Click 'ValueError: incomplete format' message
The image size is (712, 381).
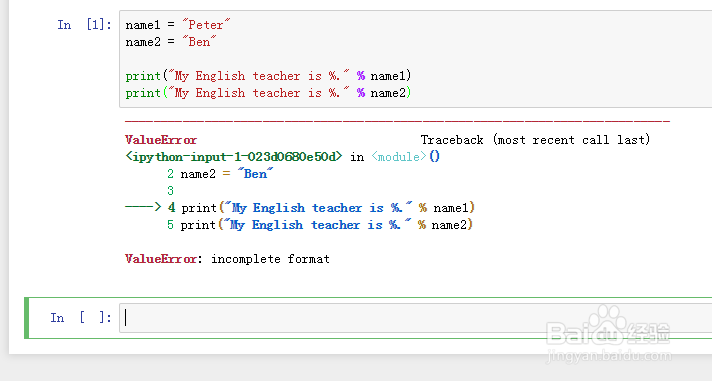coord(227,259)
